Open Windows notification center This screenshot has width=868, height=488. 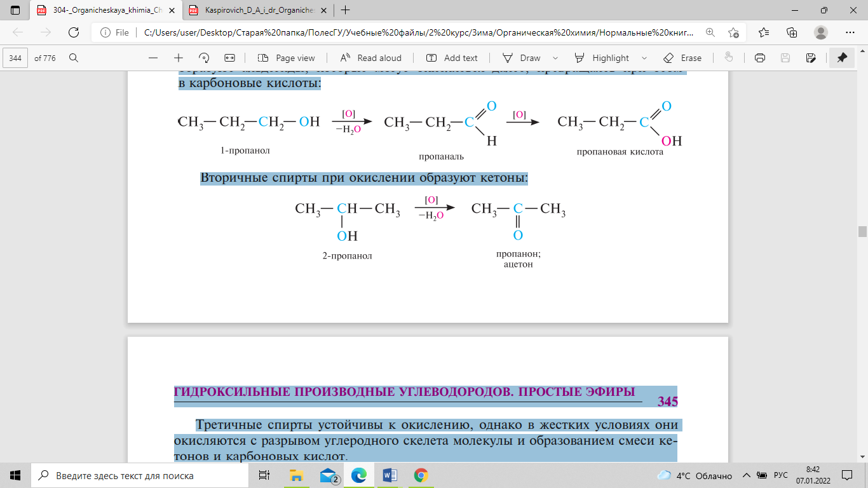coord(847,475)
